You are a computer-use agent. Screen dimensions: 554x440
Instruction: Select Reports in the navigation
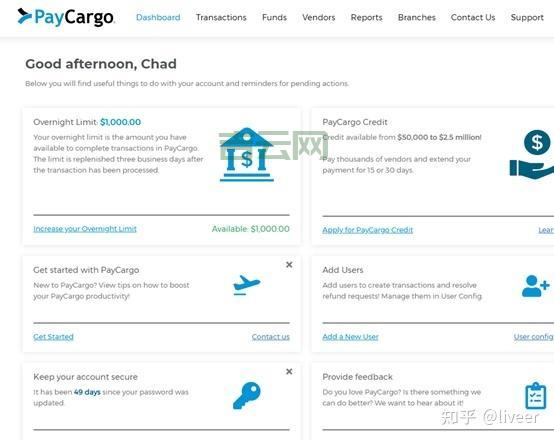tap(366, 17)
